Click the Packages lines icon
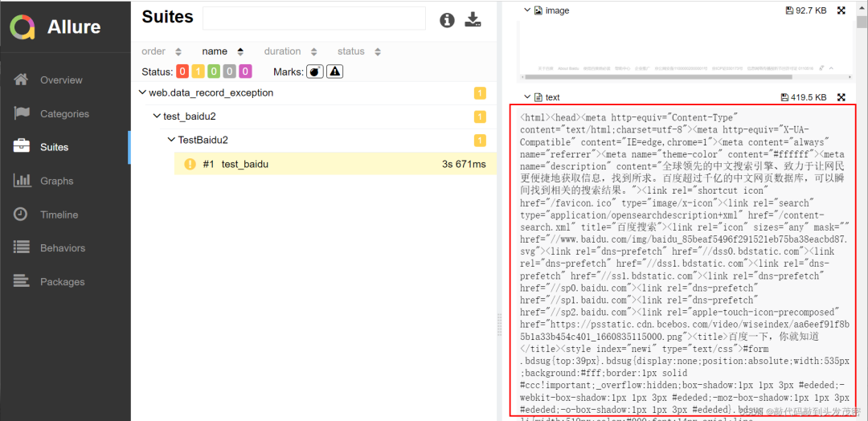The height and width of the screenshot is (421, 868). click(21, 281)
